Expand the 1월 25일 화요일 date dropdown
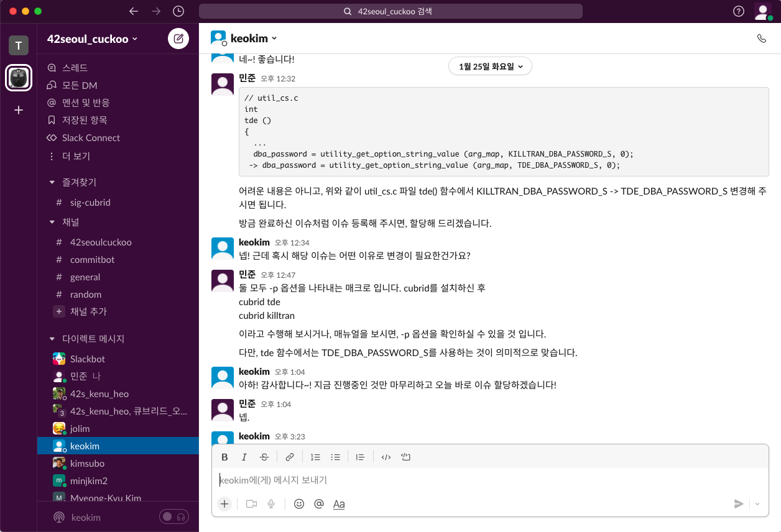Image resolution: width=781 pixels, height=532 pixels. click(x=490, y=66)
